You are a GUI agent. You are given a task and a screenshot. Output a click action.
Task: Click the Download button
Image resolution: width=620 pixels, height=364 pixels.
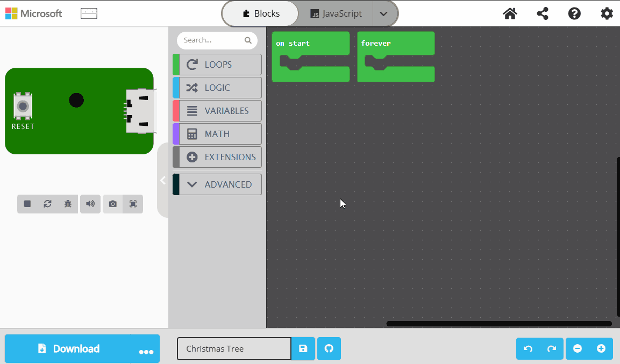tap(68, 348)
